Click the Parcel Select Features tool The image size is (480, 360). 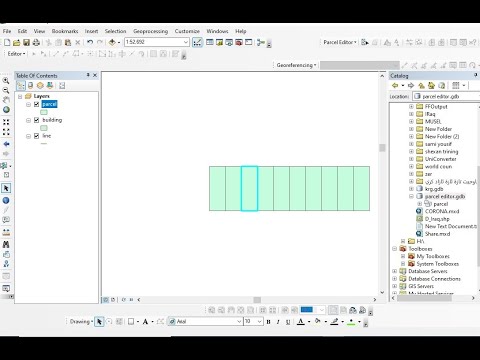pos(365,42)
